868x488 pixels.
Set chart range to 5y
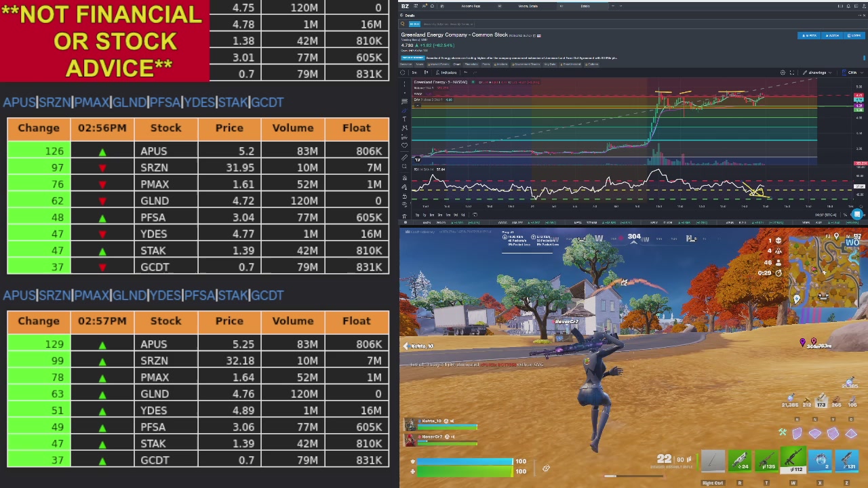(417, 215)
